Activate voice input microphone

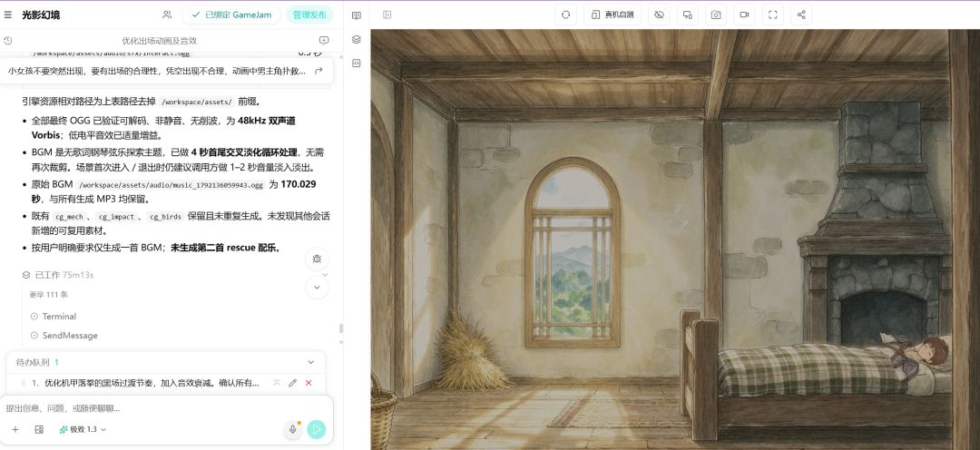click(x=292, y=429)
